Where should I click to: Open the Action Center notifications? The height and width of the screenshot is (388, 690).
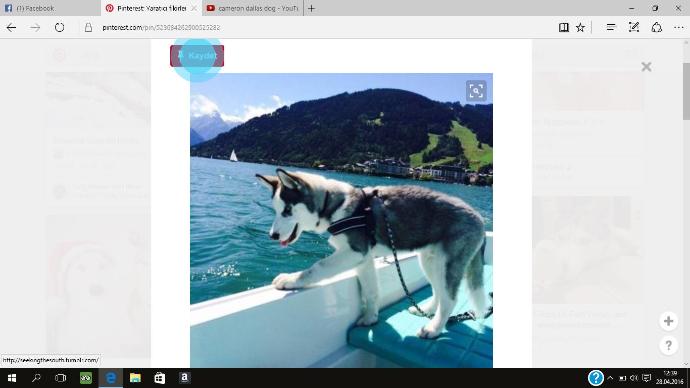click(x=646, y=378)
